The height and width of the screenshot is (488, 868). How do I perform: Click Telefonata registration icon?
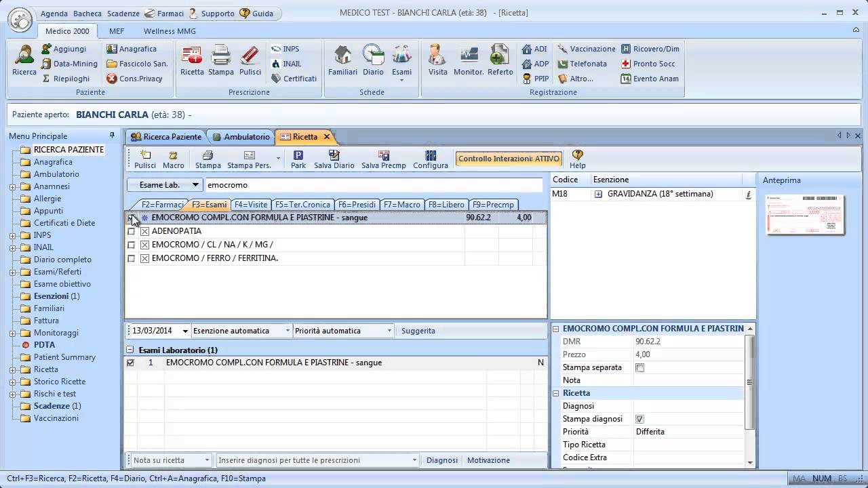tap(582, 64)
